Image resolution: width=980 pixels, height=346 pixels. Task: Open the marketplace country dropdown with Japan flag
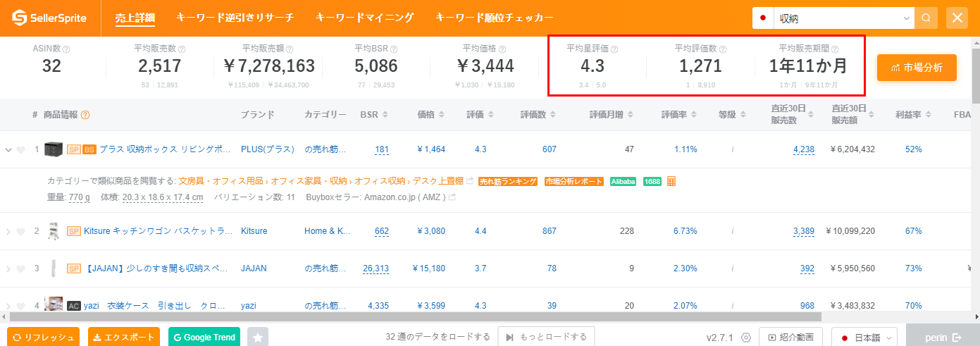click(763, 18)
